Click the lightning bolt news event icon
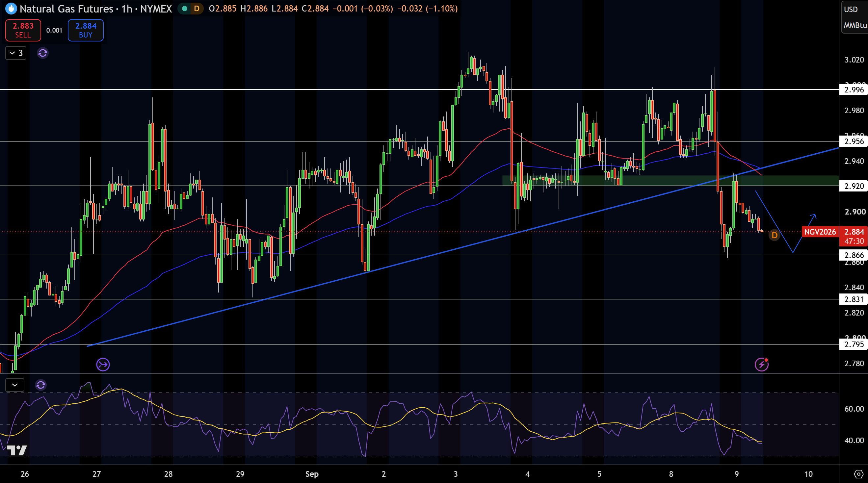Screen dimensions: 868x483 (x=762, y=365)
